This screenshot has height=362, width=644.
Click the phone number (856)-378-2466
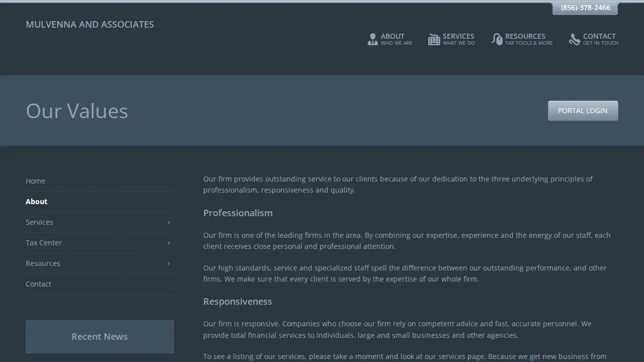point(585,8)
